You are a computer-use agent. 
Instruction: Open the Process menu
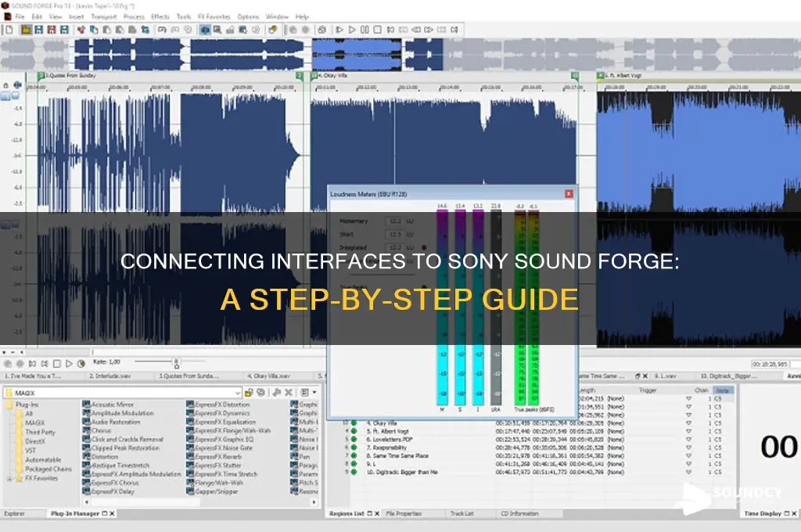tap(134, 17)
